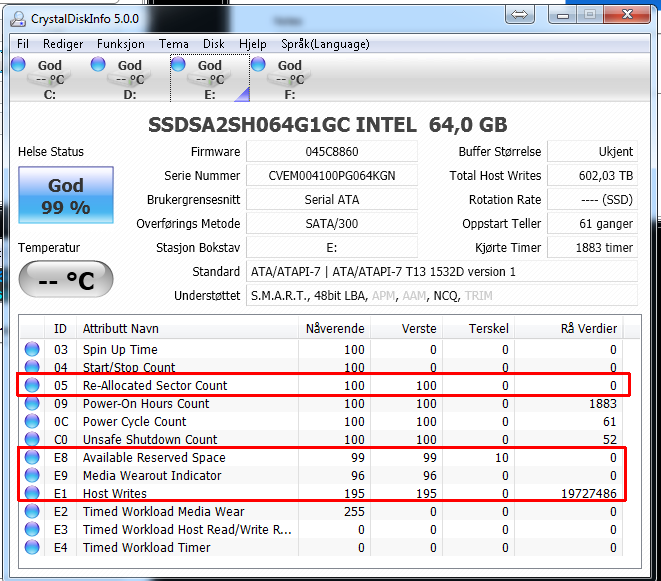Image resolution: width=661 pixels, height=581 pixels.
Task: Click the God 99 % health status button
Action: click(x=66, y=195)
